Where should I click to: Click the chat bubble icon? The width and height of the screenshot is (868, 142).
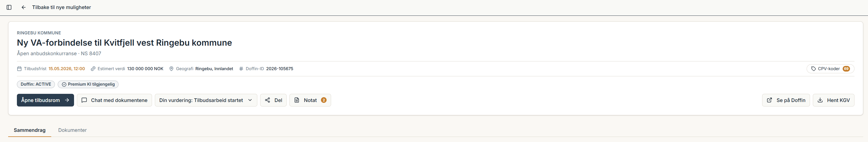84,100
